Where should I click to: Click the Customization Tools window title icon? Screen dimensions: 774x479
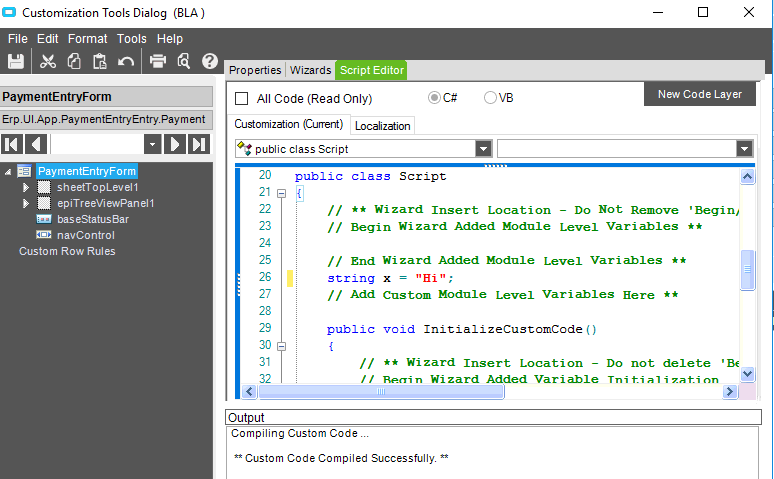[x=9, y=12]
